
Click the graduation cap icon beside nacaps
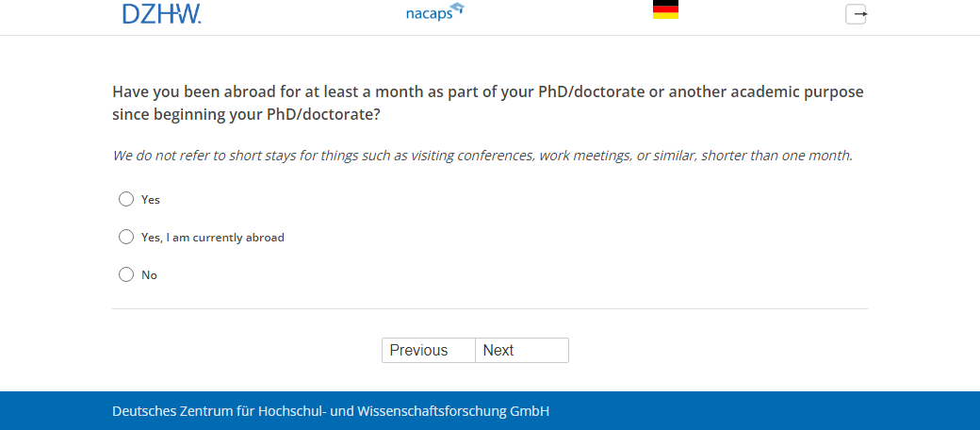point(457,8)
